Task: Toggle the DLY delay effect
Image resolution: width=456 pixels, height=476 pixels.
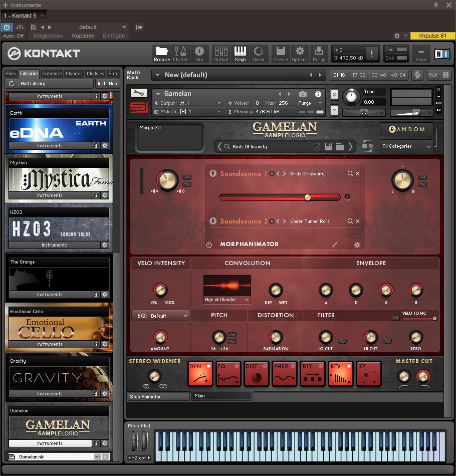Action: (x=312, y=374)
